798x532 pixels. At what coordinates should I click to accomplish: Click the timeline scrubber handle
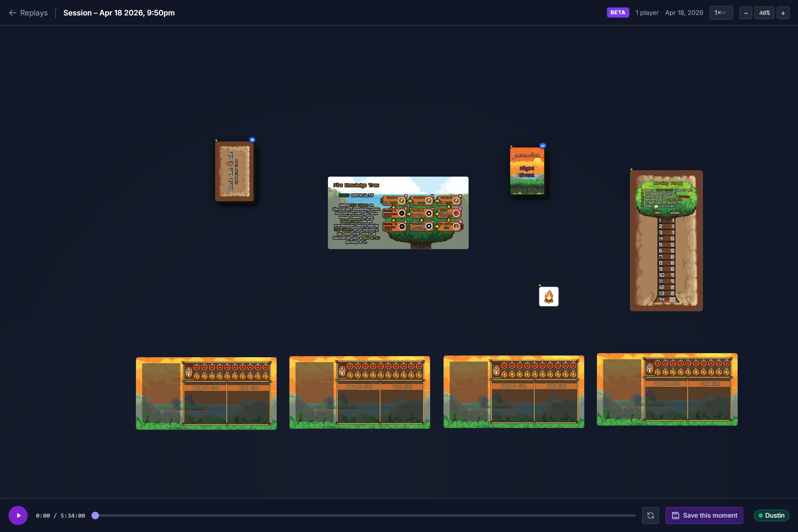point(95,516)
